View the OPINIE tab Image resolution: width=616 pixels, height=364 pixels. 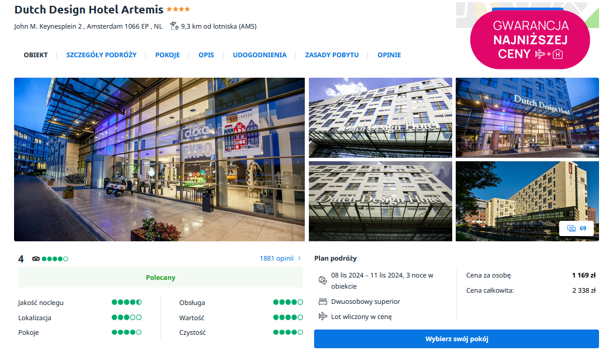[390, 55]
